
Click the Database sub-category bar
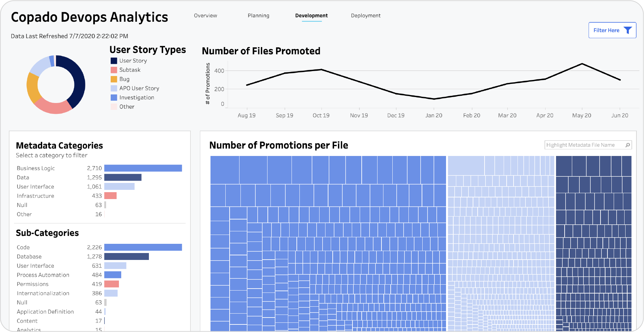click(126, 256)
